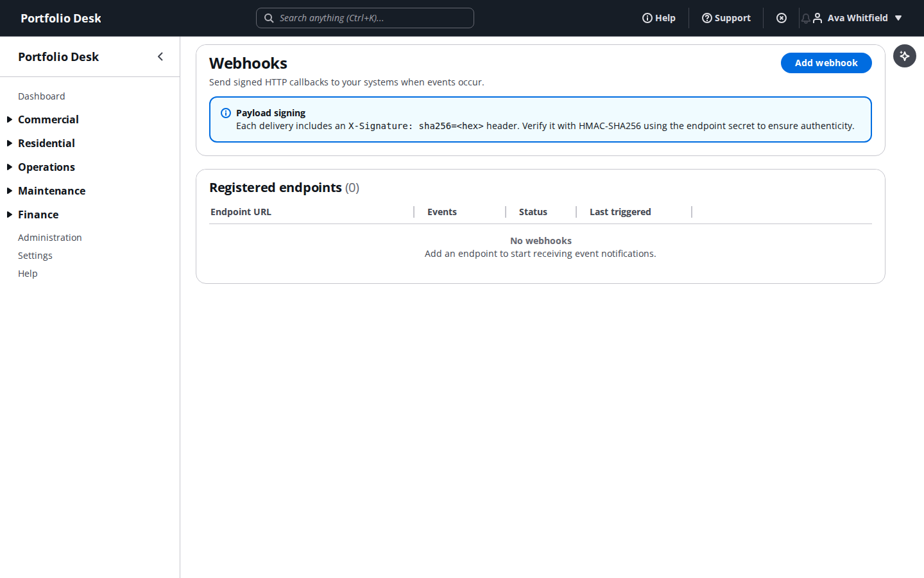Screen dimensions: 924x578
Task: Open Administration in the sidebar
Action: (50, 238)
